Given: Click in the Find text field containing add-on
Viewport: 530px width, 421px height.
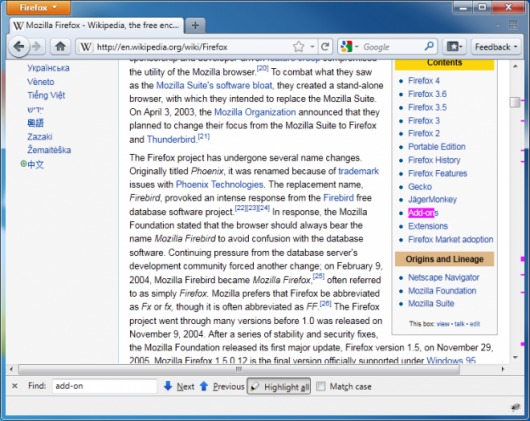Looking at the screenshot, I should pyautogui.click(x=104, y=386).
